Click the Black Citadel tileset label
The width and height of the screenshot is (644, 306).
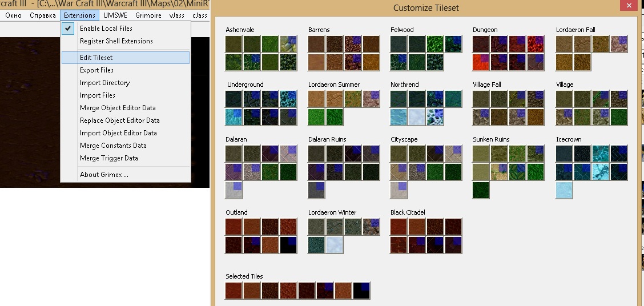tap(408, 212)
